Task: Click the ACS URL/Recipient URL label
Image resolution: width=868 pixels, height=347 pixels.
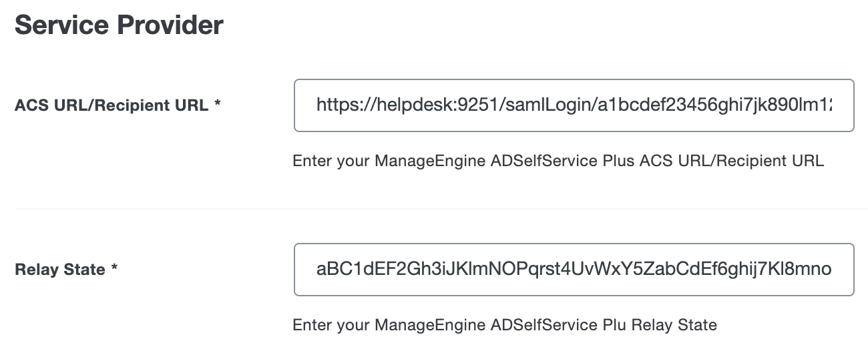Action: (111, 105)
